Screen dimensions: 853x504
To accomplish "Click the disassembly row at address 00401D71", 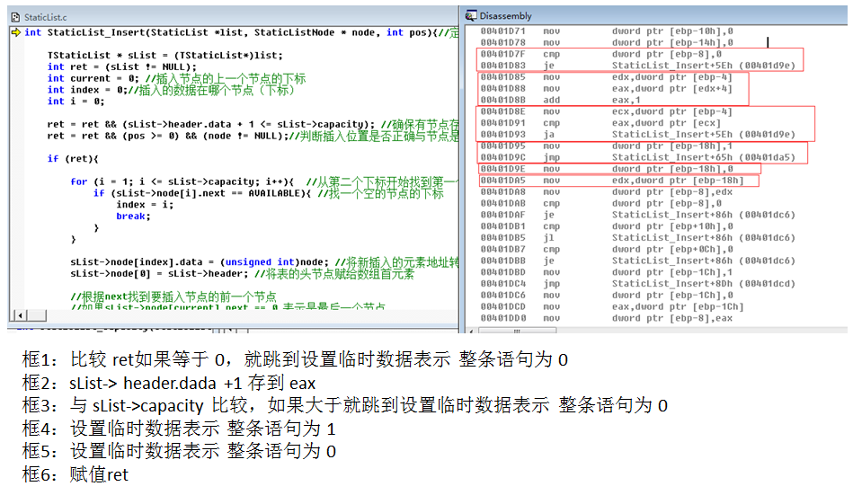I will point(607,31).
